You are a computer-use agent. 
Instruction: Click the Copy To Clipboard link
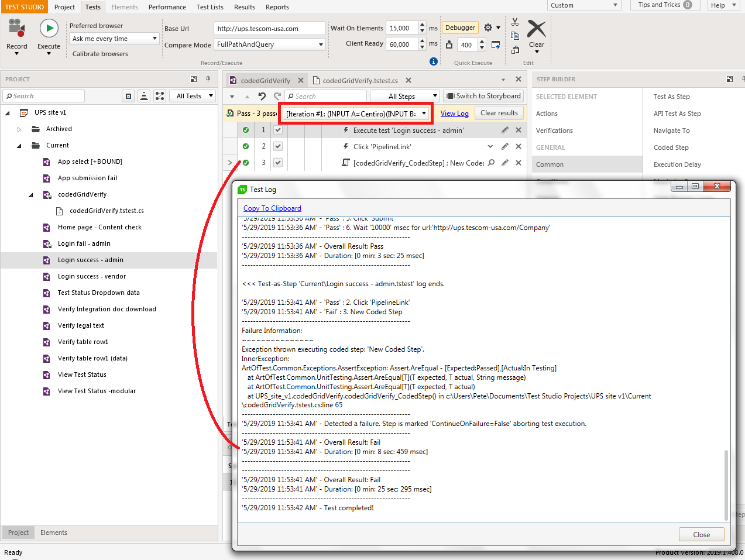pos(272,208)
